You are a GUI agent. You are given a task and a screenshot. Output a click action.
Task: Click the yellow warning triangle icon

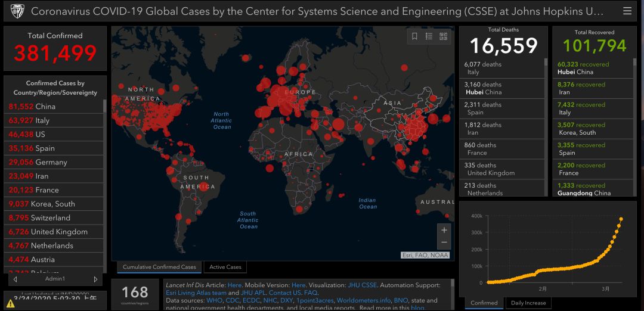tap(10, 304)
